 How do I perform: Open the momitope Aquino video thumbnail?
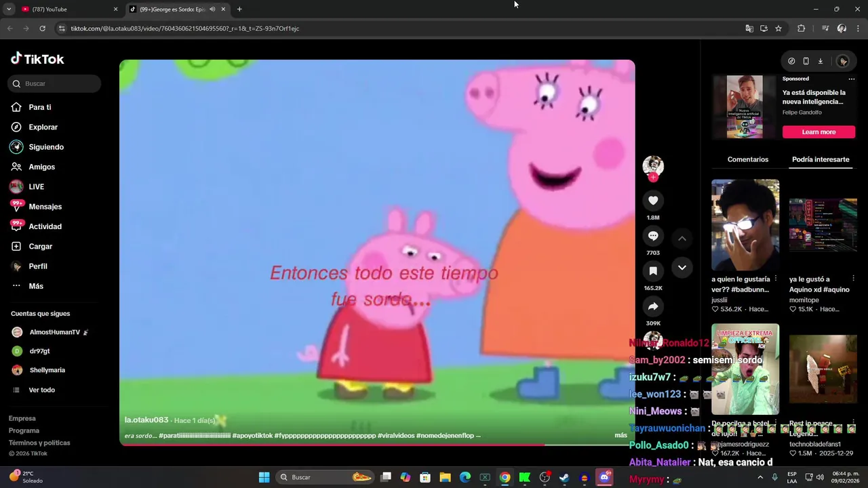[823, 225]
